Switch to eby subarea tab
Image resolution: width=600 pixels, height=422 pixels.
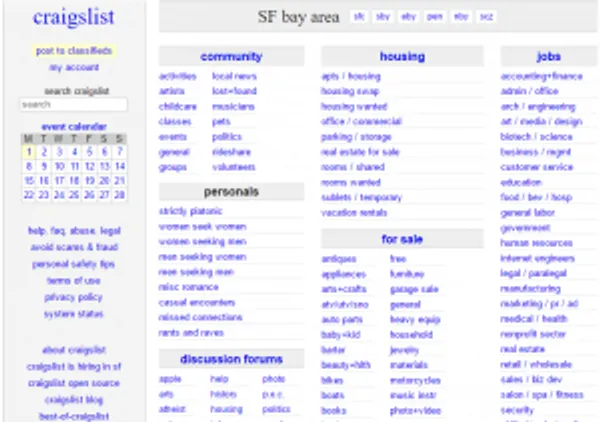click(408, 16)
